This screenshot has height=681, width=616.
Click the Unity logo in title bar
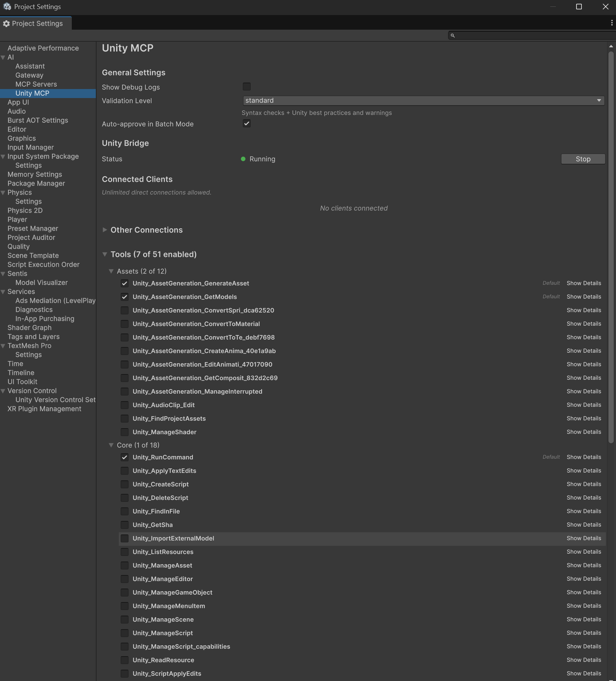tap(7, 7)
